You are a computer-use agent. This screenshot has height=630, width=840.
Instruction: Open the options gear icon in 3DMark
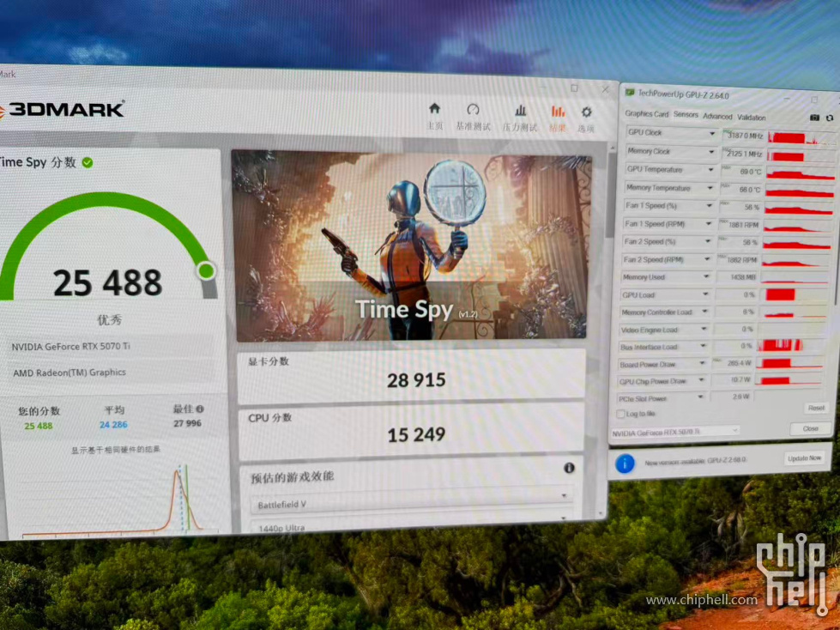coord(587,112)
